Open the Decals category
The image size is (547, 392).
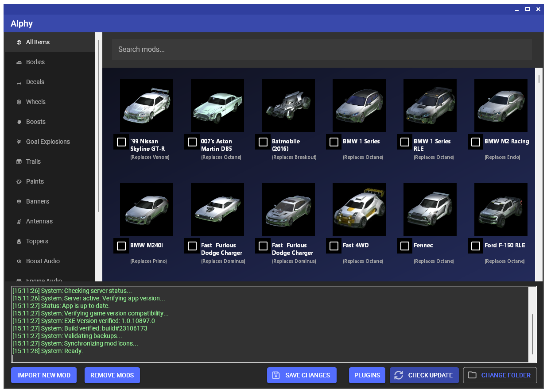(50, 82)
